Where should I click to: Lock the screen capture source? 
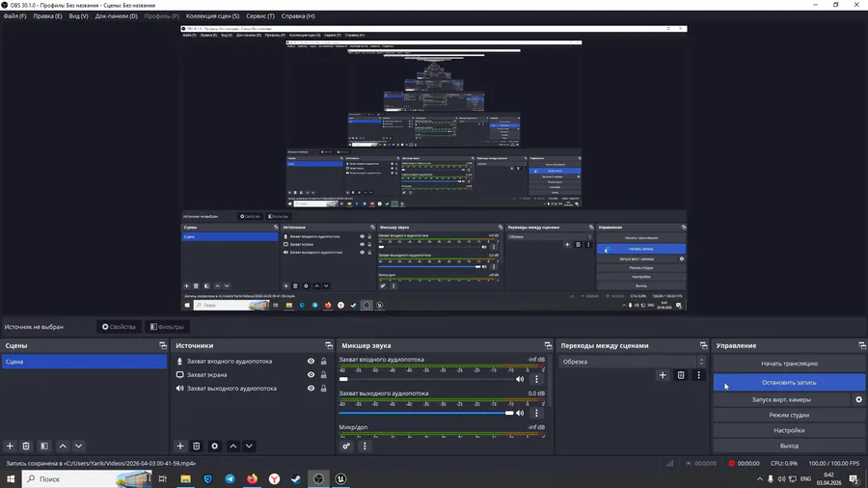(324, 374)
